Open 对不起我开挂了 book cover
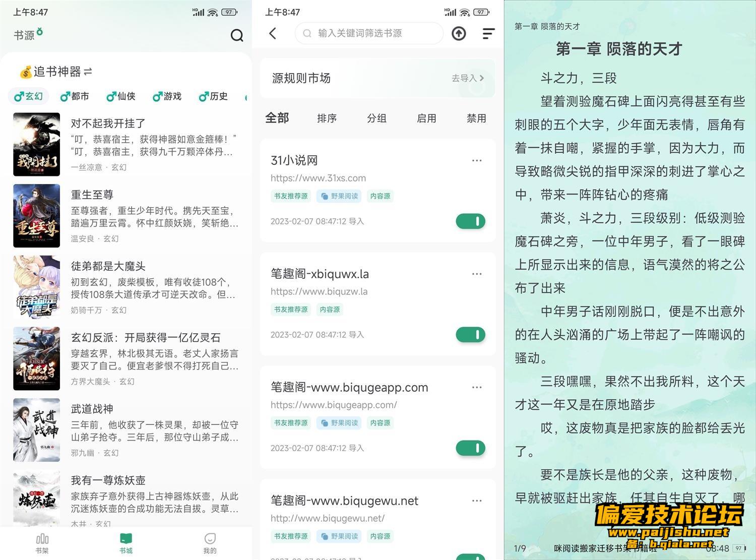Image resolution: width=756 pixels, height=560 pixels. (36, 144)
